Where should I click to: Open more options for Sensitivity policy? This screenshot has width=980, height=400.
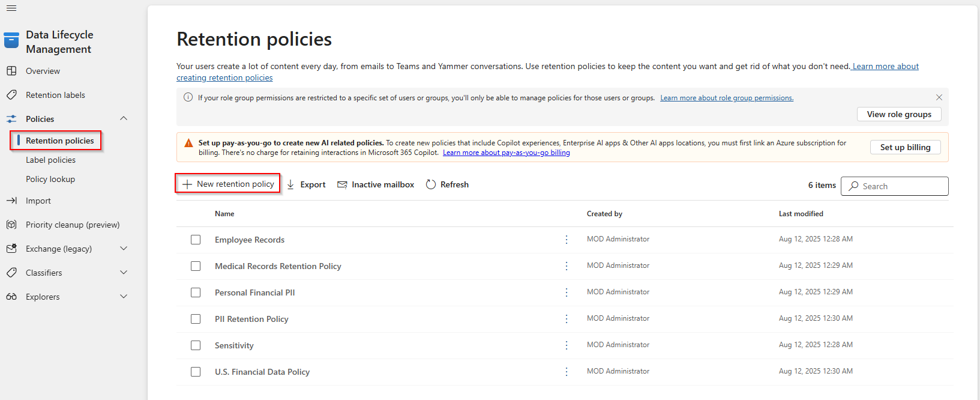(567, 345)
